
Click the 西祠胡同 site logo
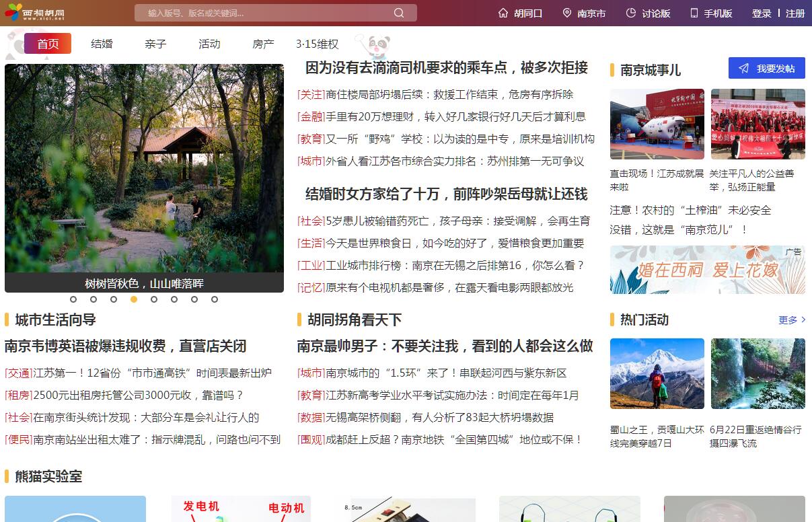(35, 12)
